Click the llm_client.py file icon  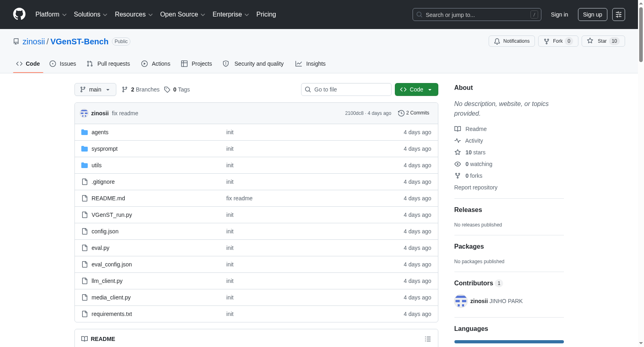85,281
